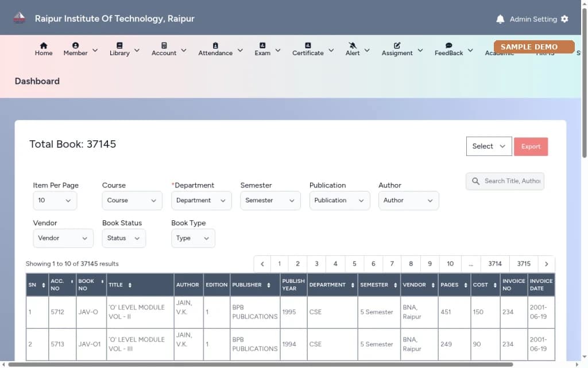
Task: Open the Vendor filter dropdown
Action: (63, 238)
